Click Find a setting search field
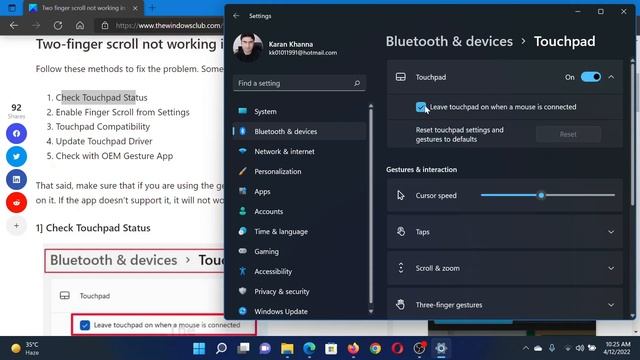640x360 pixels. click(x=299, y=83)
